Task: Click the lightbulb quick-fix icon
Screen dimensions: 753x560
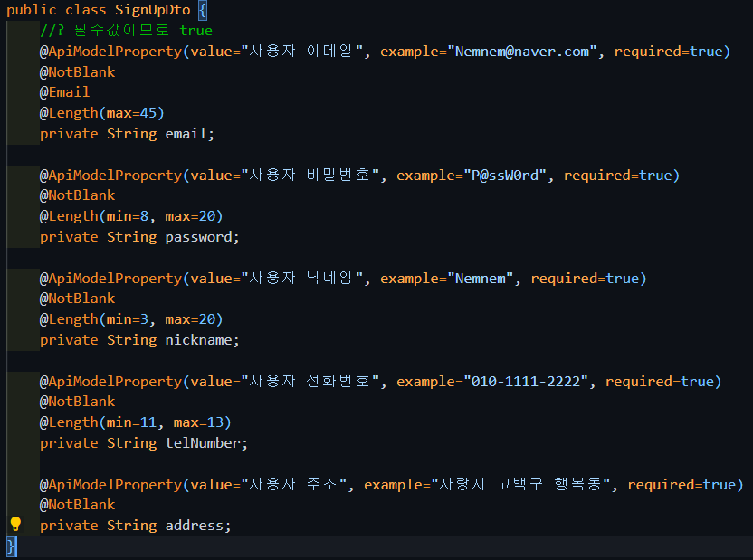Action: click(x=15, y=524)
